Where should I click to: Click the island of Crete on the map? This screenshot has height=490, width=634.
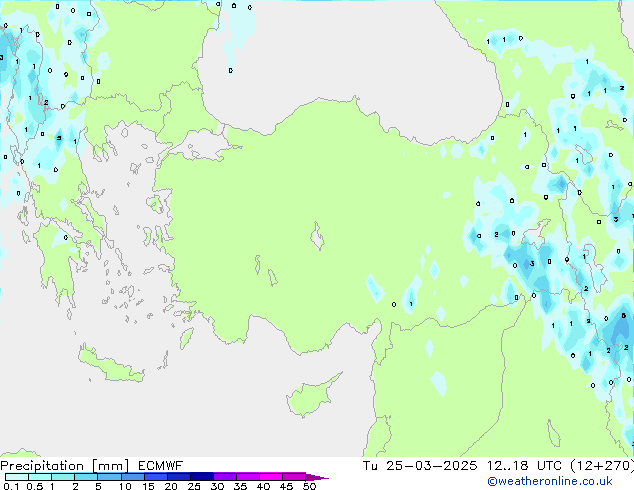[111, 365]
